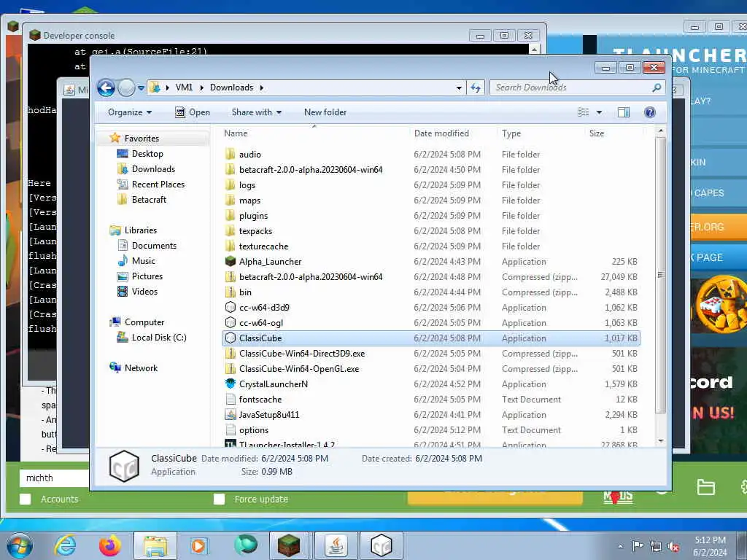747x560 pixels.
Task: Toggle the preview pane icon
Action: tap(623, 112)
